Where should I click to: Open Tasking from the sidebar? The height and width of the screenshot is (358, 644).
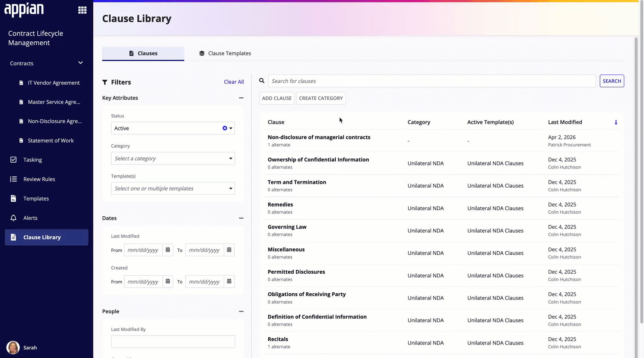47,160
